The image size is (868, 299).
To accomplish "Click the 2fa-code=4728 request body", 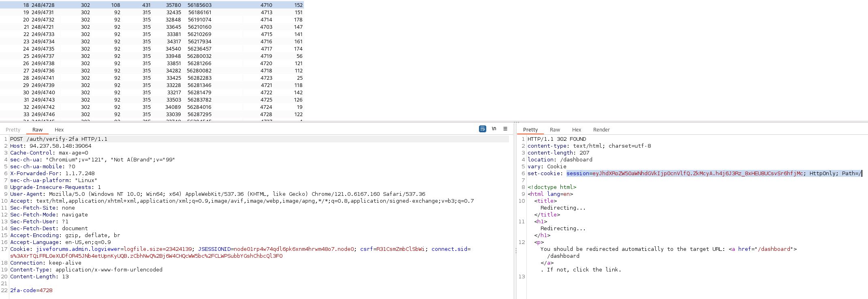I will click(x=31, y=290).
